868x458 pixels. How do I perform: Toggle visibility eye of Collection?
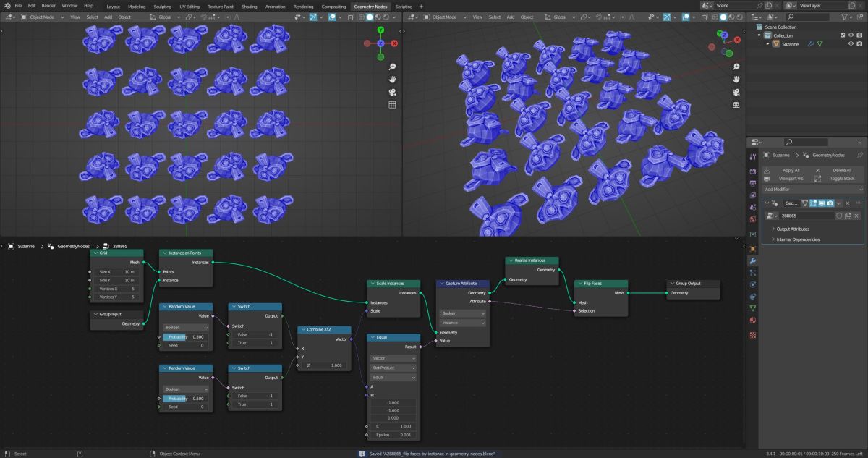(x=851, y=35)
